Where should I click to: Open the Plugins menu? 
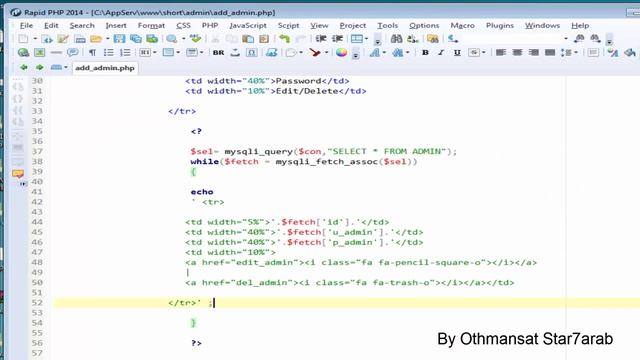click(x=500, y=25)
